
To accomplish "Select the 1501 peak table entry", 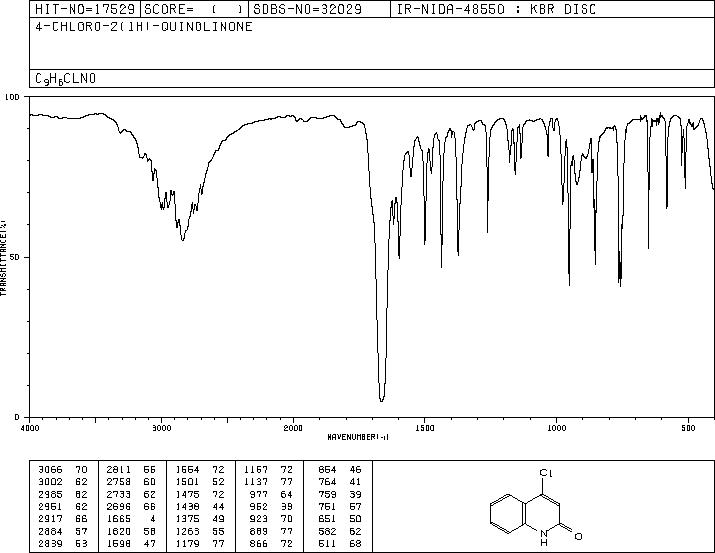I will click(x=200, y=481).
